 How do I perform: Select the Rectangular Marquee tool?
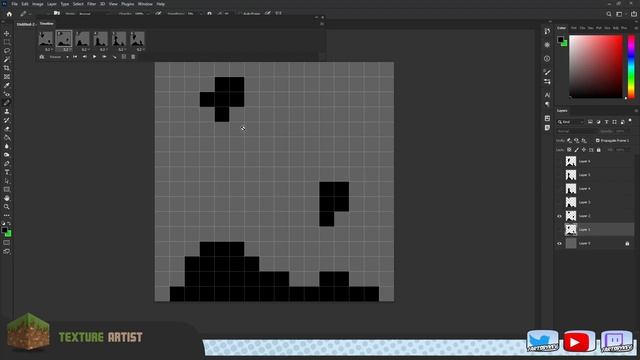point(7,42)
